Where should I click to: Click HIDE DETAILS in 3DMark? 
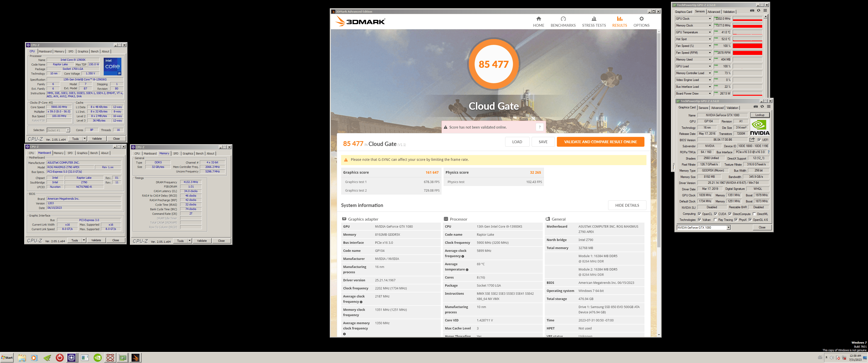627,205
